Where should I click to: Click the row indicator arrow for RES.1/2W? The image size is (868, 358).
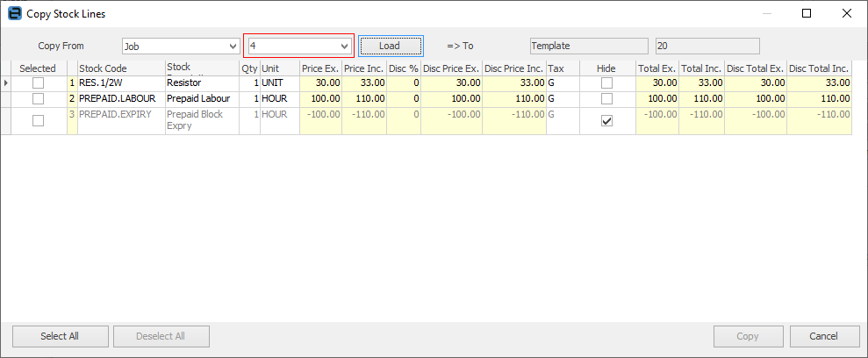tap(6, 83)
